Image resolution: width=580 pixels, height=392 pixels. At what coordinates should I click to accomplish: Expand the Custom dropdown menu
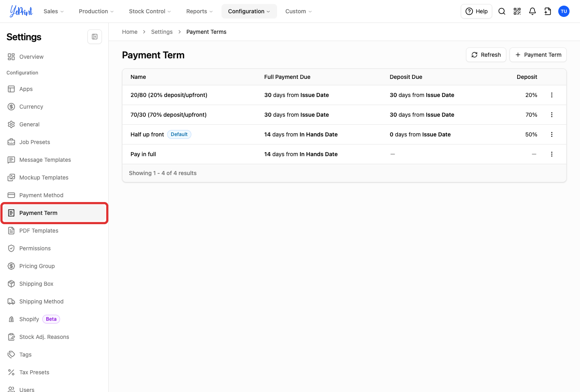click(x=298, y=11)
